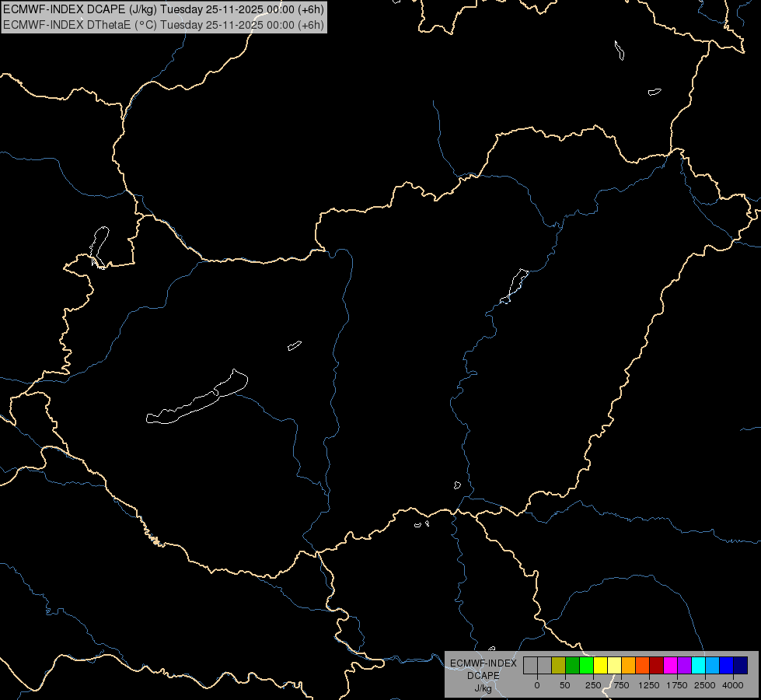The image size is (761, 700).
Task: Select the magenta legend swatch
Action: [670, 665]
